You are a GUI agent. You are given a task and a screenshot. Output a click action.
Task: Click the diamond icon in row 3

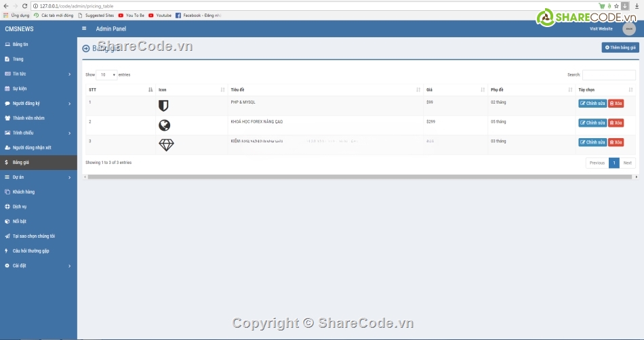tap(166, 145)
